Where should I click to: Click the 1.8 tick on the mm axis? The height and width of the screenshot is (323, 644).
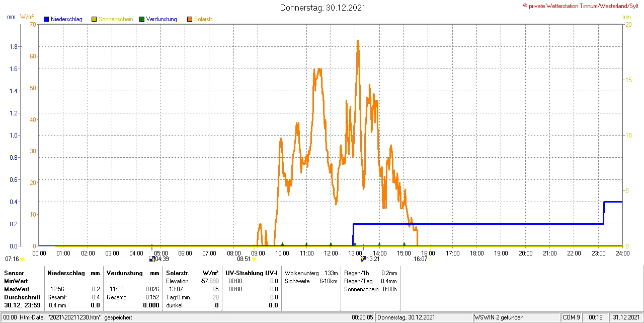[x=15, y=46]
